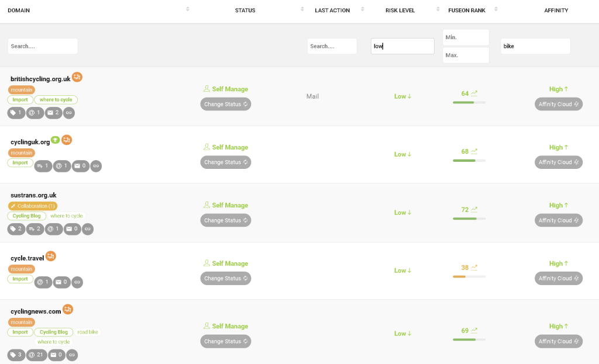The height and width of the screenshot is (364, 599).
Task: Click the link icon for sustrans.org.uk
Action: click(88, 229)
